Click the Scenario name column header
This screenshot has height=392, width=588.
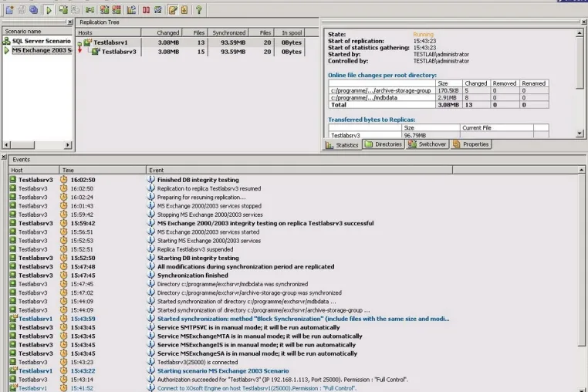click(38, 32)
